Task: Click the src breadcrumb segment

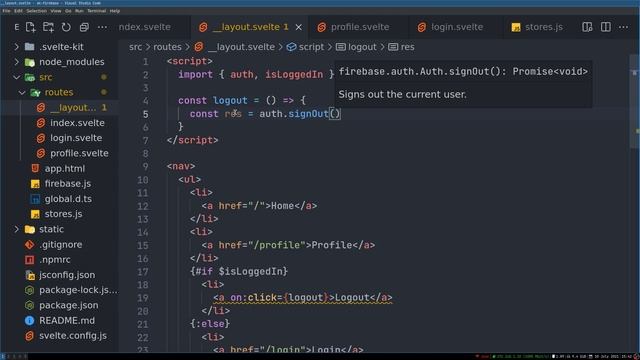Action: (x=136, y=47)
